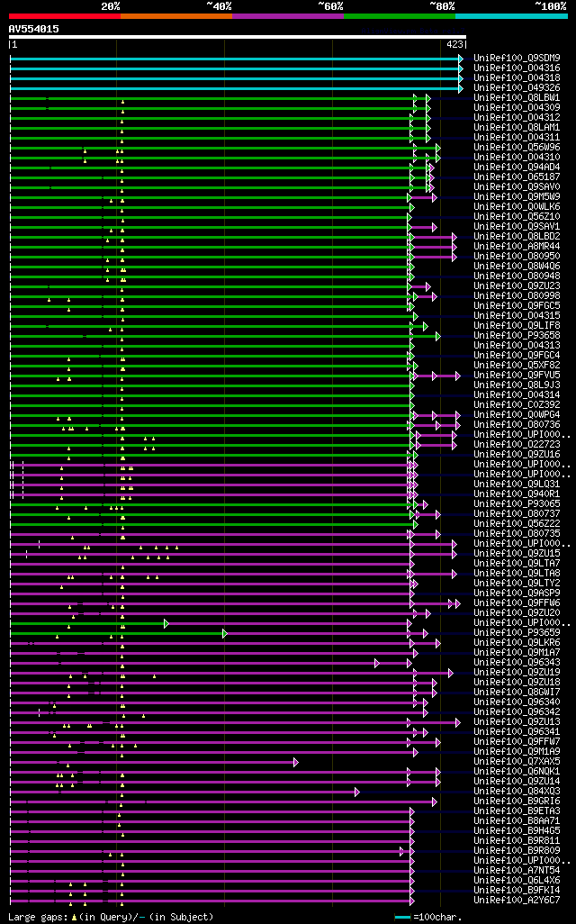Click the purple alignment bar of UniRef100_B8AA71

[211, 822]
